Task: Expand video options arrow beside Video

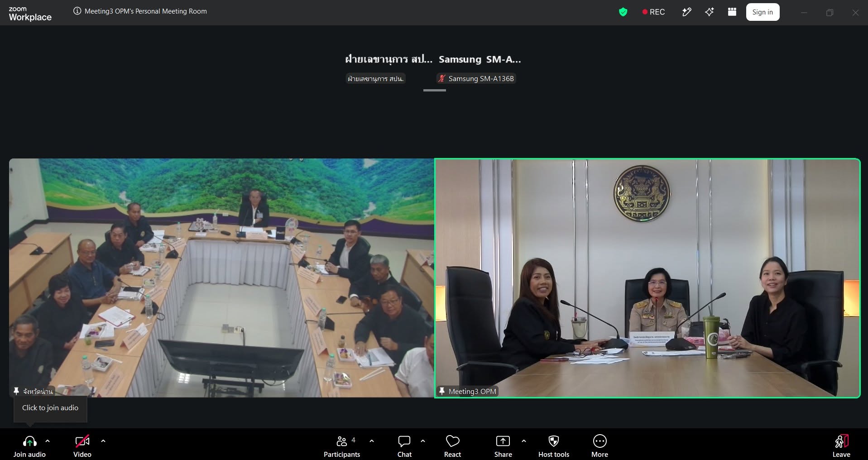Action: (x=103, y=441)
